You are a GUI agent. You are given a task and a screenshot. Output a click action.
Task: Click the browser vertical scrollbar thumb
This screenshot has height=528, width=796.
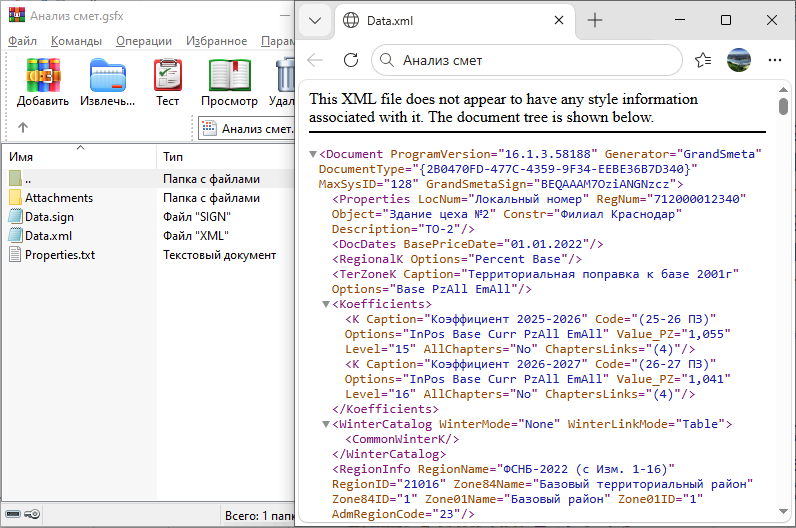click(x=783, y=107)
